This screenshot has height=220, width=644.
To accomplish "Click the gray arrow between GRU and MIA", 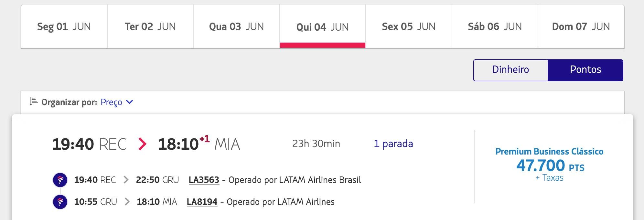I will tap(127, 202).
